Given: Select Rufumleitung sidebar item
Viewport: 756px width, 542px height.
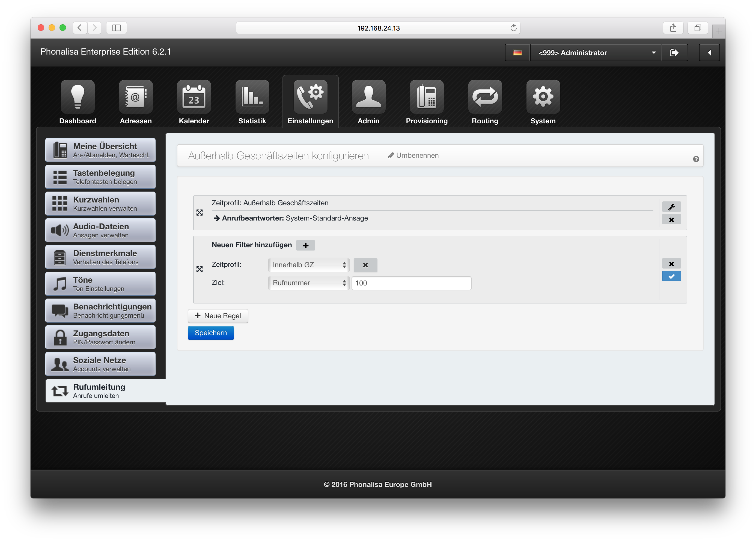Looking at the screenshot, I should (105, 391).
